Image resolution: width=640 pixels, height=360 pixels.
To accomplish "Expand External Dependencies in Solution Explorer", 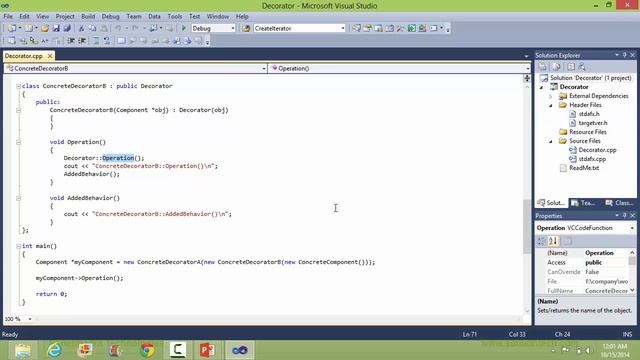I will 551,96.
